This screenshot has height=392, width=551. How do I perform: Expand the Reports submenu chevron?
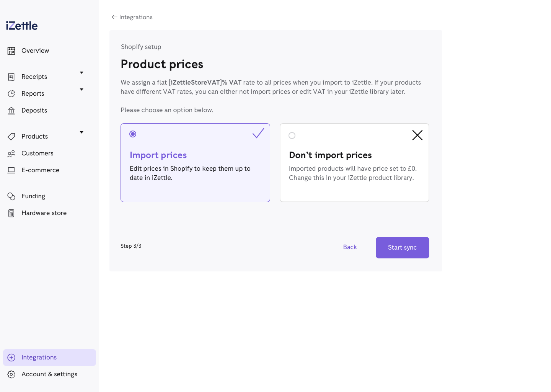point(82,89)
